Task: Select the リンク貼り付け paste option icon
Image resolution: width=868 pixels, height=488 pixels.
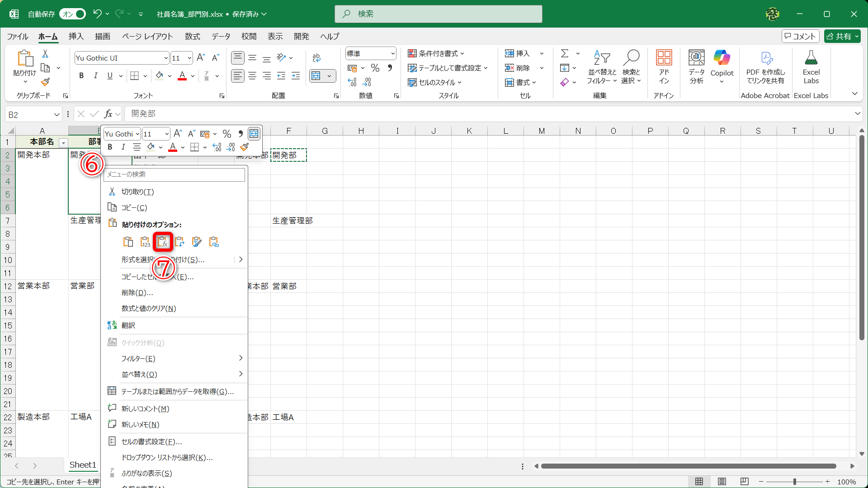Action: pyautogui.click(x=214, y=241)
